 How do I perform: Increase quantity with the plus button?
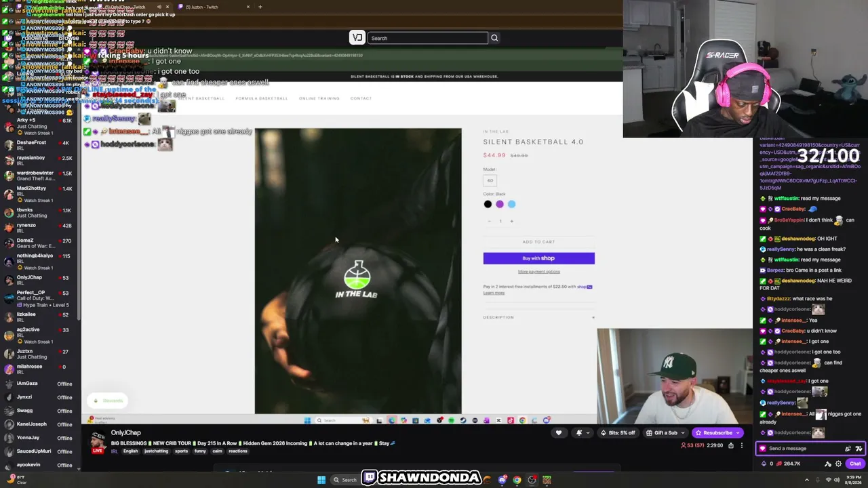pos(512,221)
